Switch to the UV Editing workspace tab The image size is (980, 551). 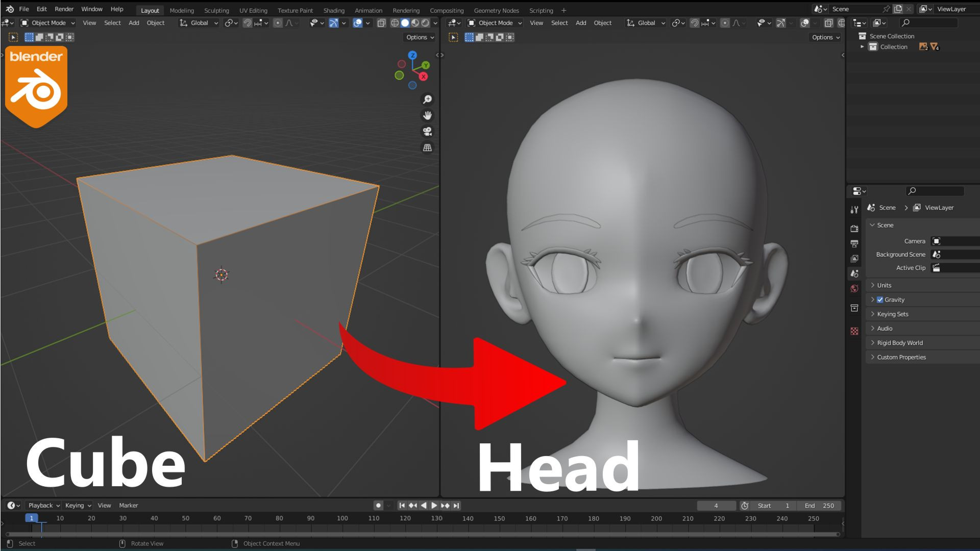tap(253, 10)
